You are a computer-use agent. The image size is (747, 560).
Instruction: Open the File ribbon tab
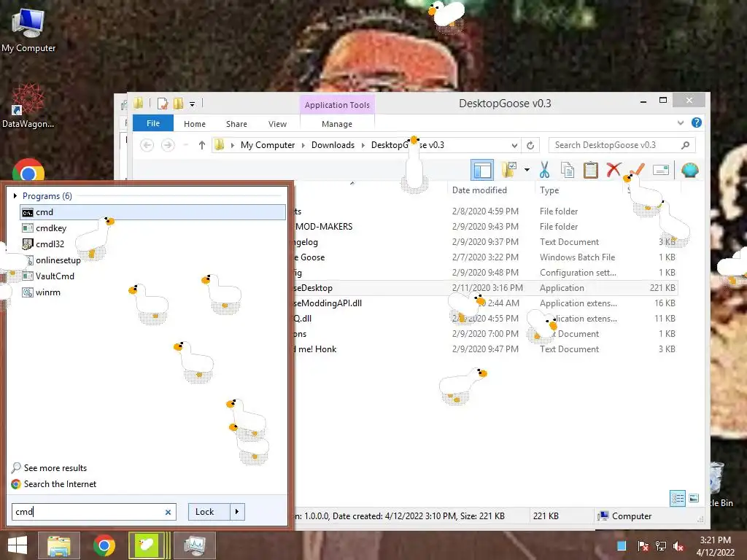coord(153,123)
